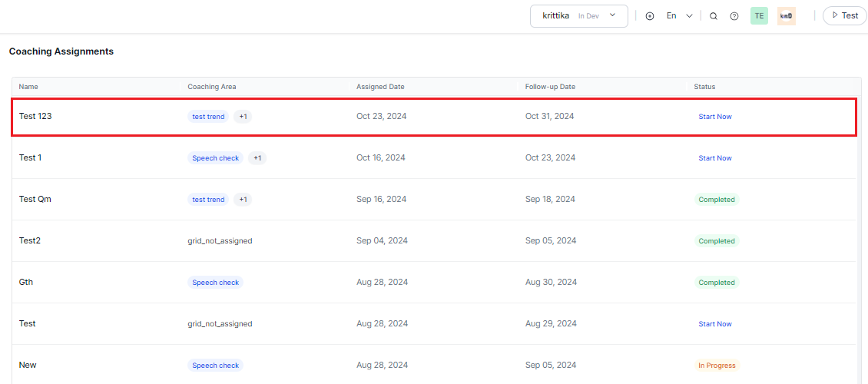
Task: Expand the +1 badge in Test 1 row
Action: point(257,158)
